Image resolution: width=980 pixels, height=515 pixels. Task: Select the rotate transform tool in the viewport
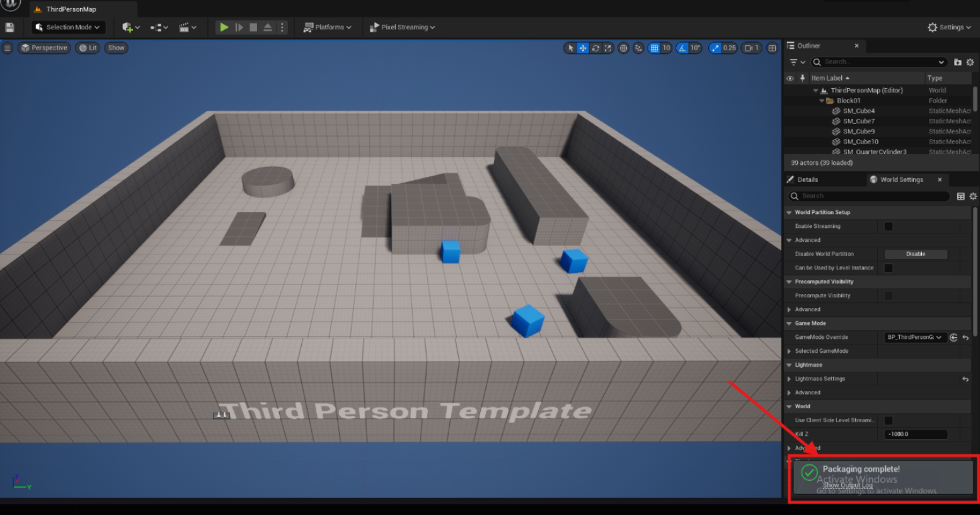(x=595, y=48)
